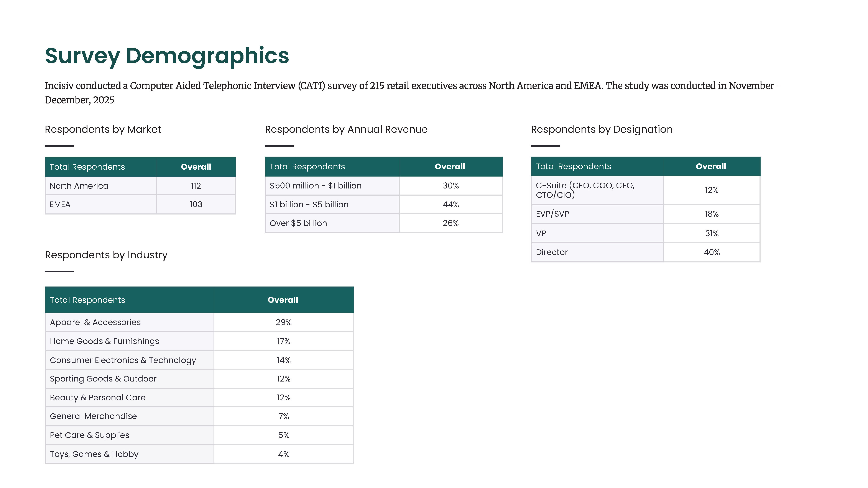Click the Respondents by Designation heading
The width and height of the screenshot is (868, 488).
(x=602, y=129)
